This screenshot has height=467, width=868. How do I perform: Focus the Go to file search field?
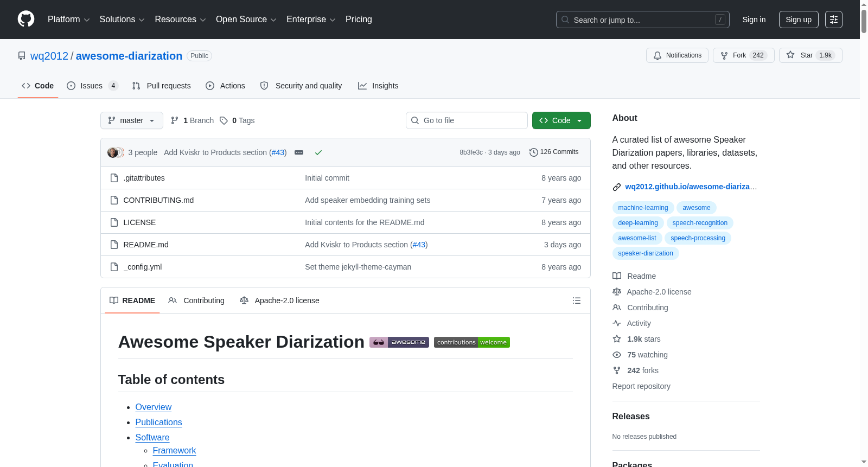click(x=467, y=120)
